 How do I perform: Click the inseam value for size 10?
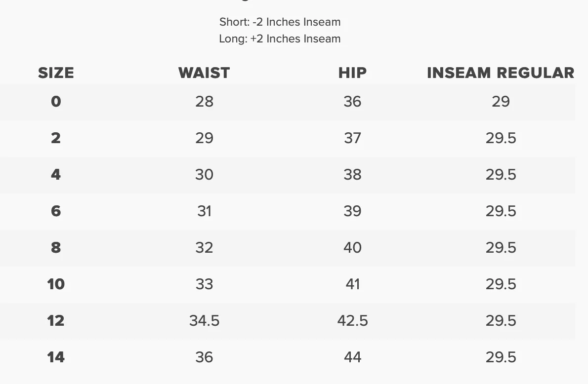501,284
